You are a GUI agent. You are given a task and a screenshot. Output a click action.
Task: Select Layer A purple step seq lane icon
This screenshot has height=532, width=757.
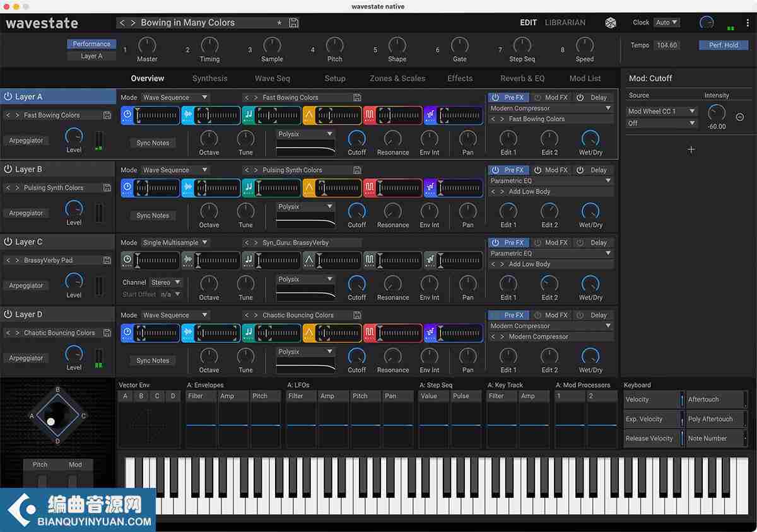[x=430, y=115]
